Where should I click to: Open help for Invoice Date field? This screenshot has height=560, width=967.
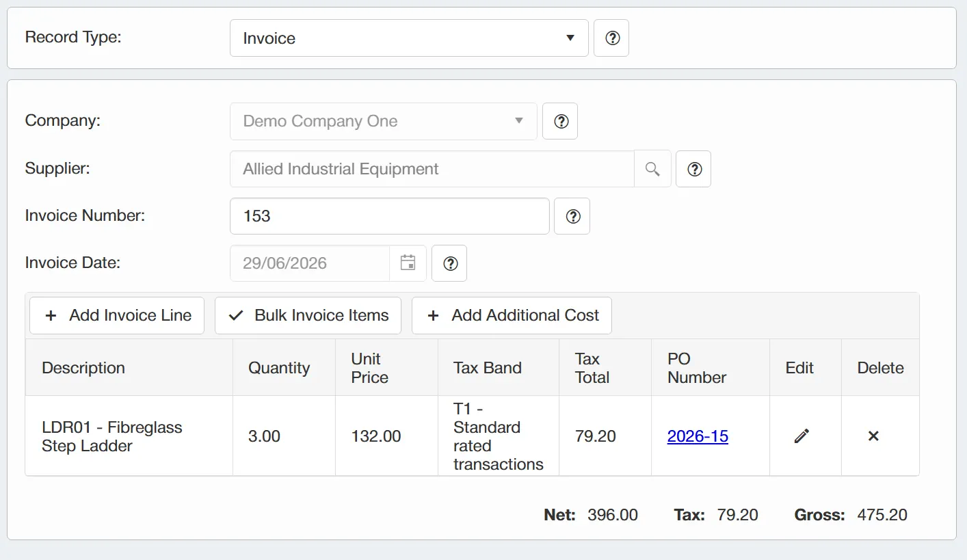click(x=449, y=263)
